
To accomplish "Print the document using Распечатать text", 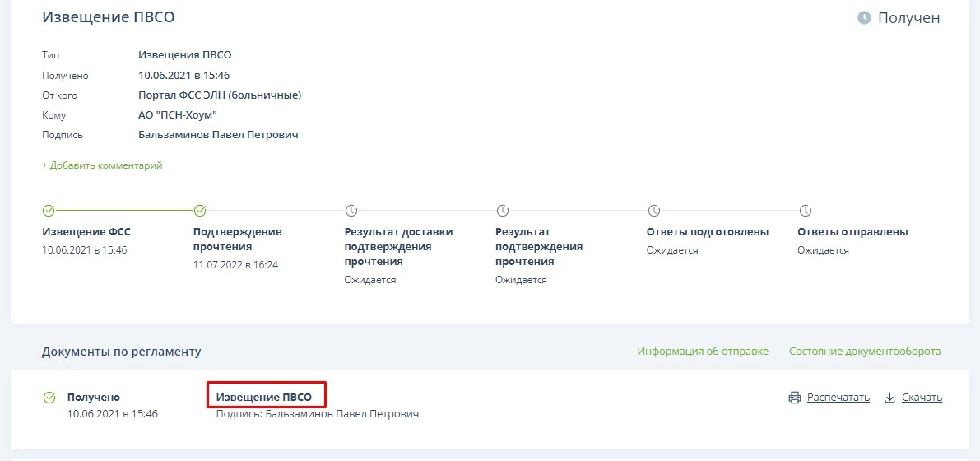I will (838, 398).
